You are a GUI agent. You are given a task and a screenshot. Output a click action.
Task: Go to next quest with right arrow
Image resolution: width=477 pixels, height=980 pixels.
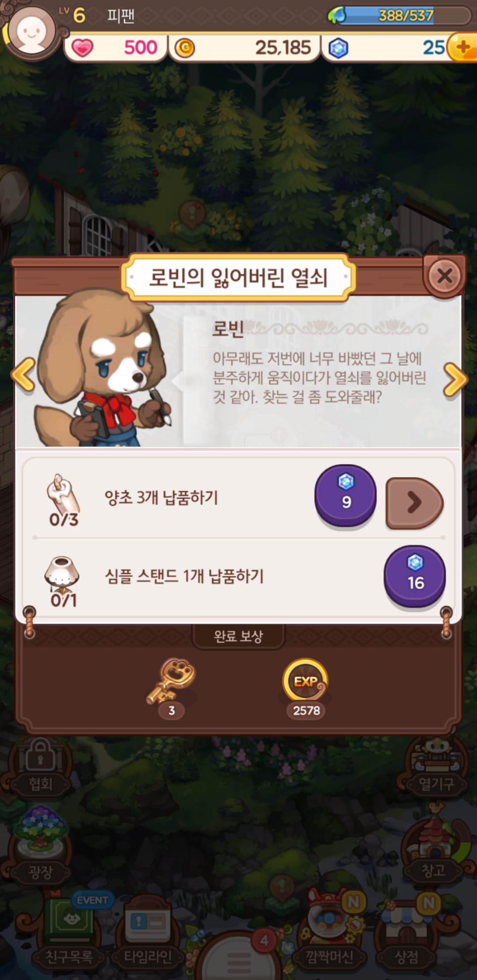tap(455, 380)
